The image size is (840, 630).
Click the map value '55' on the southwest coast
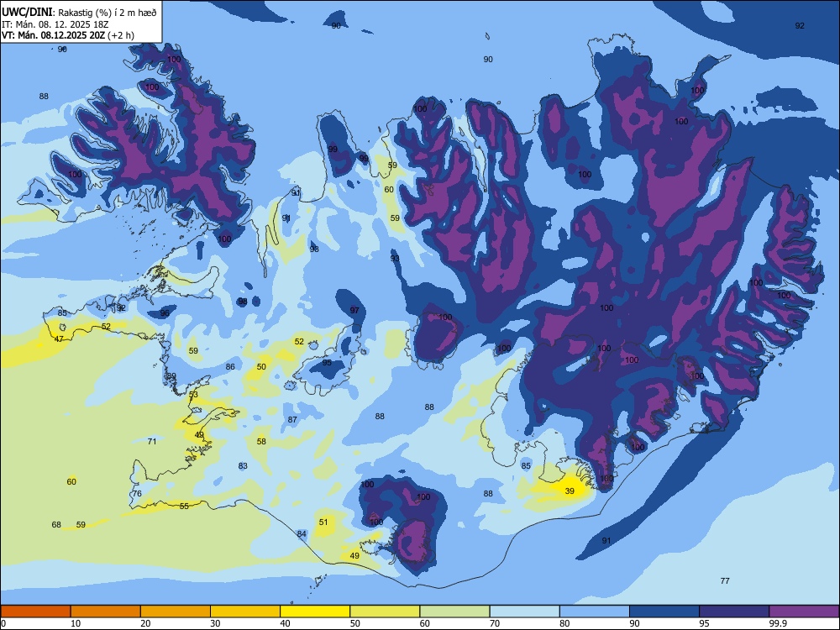(184, 506)
